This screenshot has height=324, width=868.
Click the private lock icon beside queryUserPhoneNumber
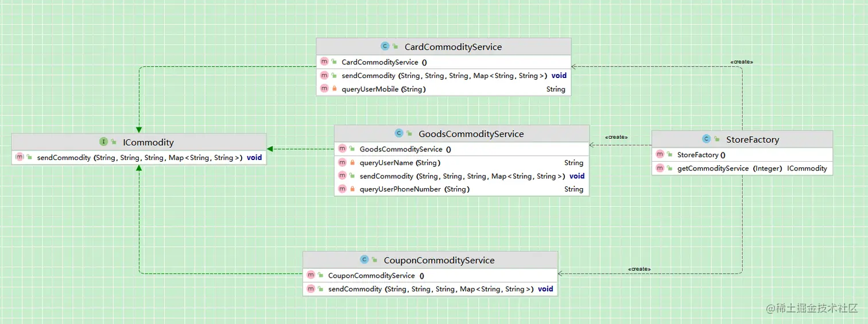[x=352, y=189]
